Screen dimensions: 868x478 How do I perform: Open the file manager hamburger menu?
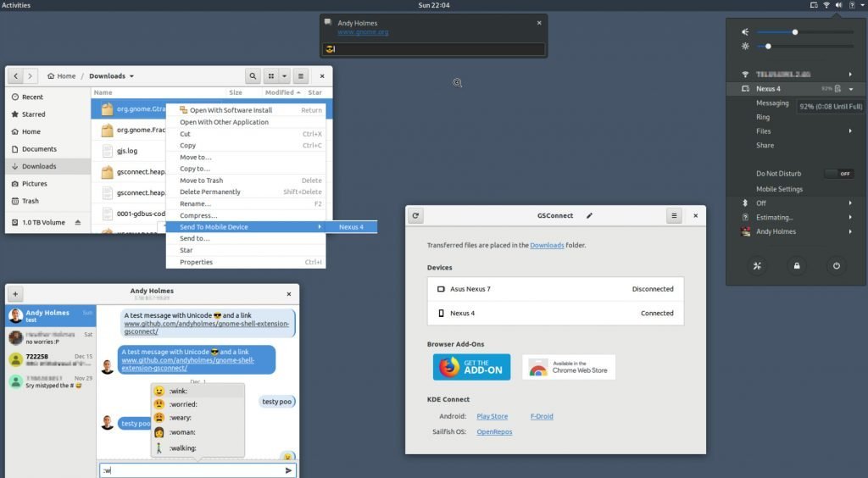(301, 76)
